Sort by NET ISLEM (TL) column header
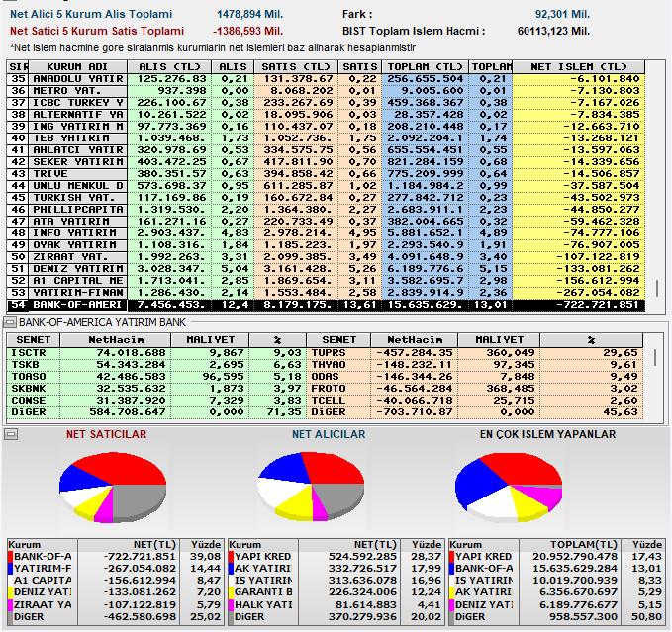Viewport: 672px width, 632px height. 579,67
